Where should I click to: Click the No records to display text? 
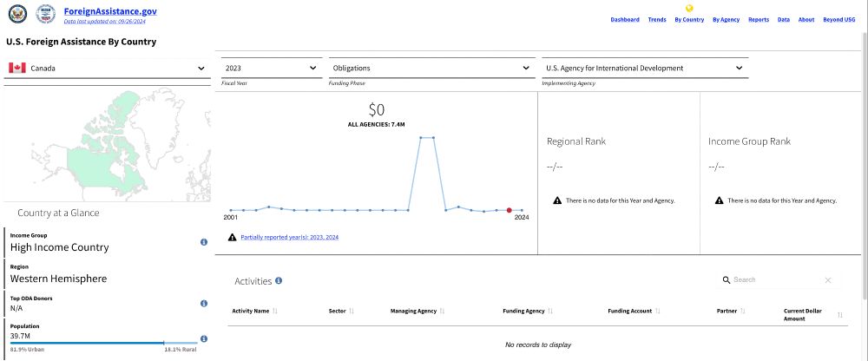tap(538, 345)
